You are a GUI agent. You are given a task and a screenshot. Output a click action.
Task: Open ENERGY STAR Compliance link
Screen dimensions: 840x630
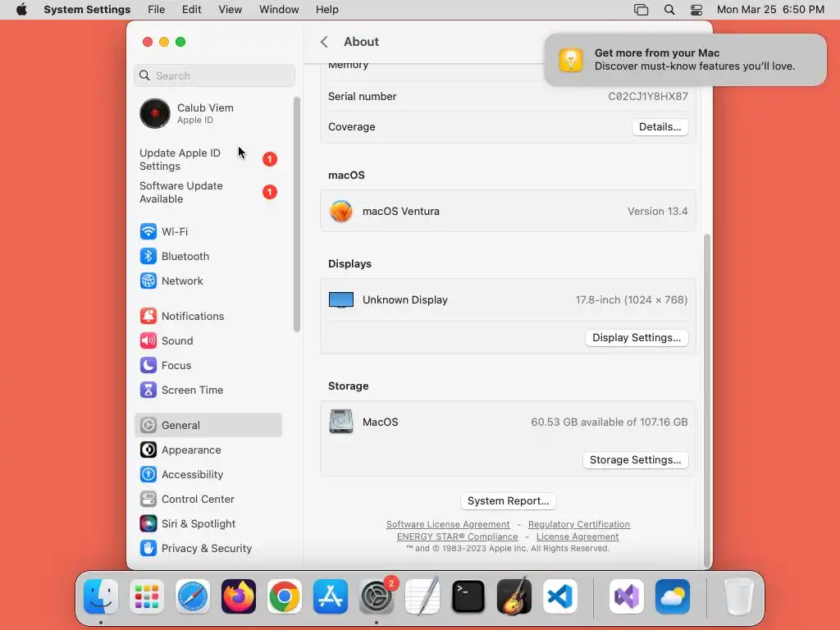[x=458, y=536]
